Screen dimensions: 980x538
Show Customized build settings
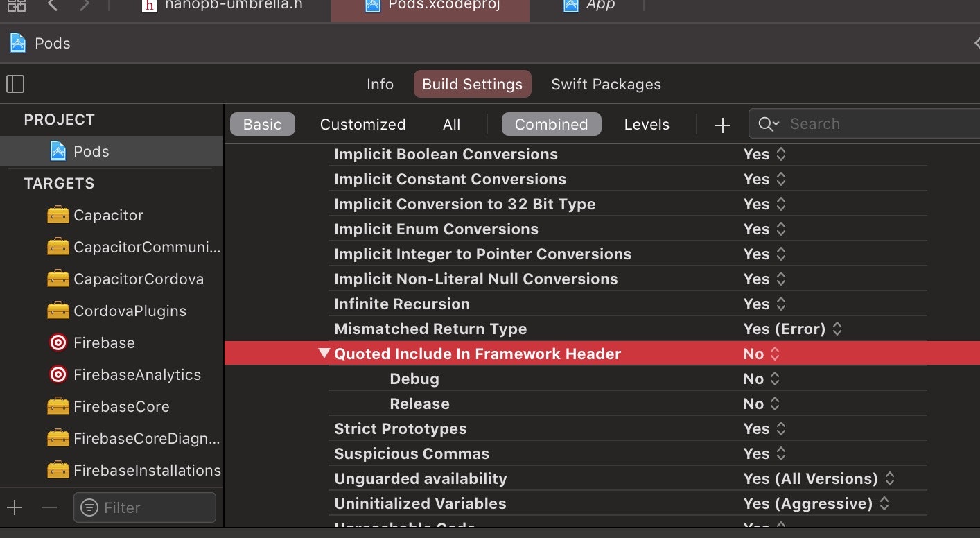pos(362,124)
